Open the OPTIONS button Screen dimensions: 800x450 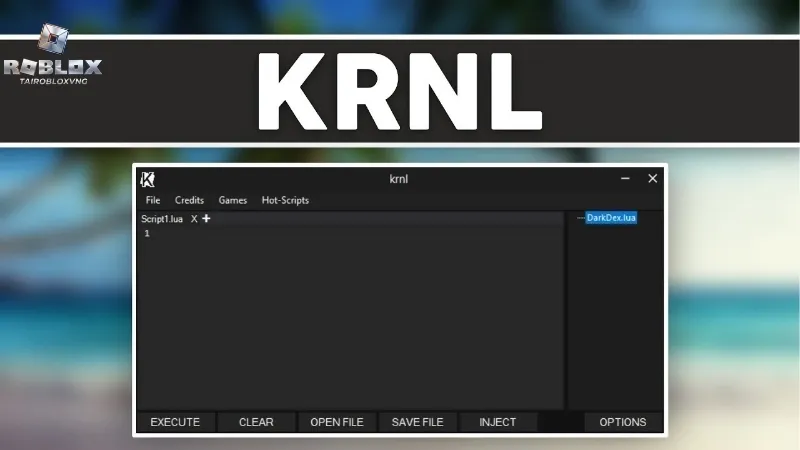coord(622,422)
